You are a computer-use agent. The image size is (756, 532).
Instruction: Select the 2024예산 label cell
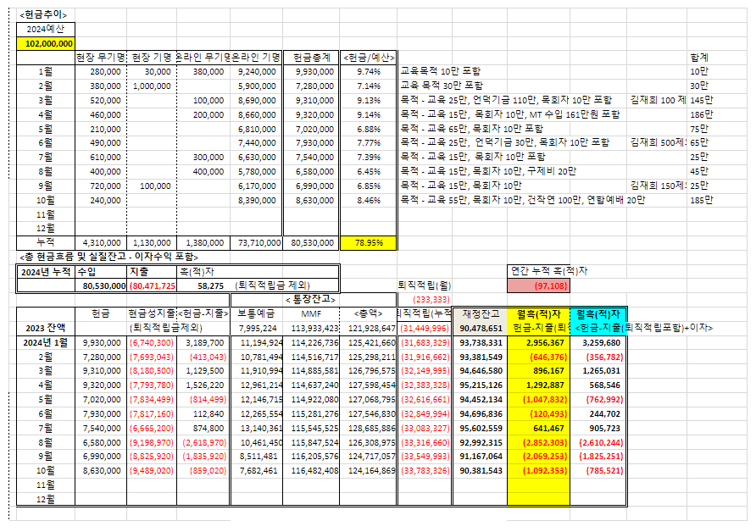click(46, 29)
